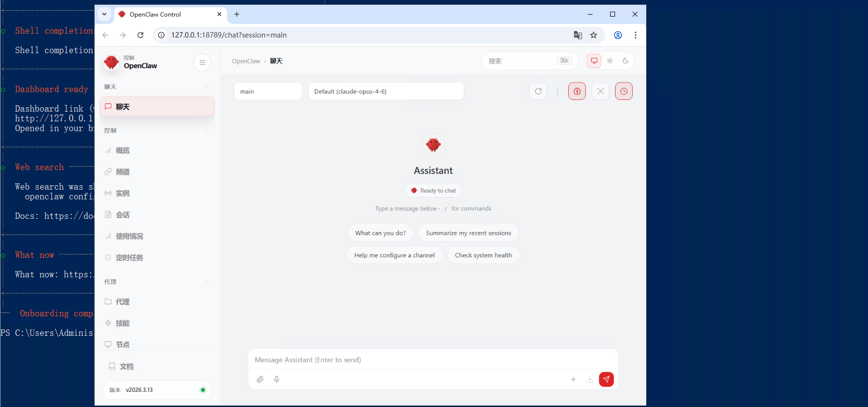Click the "Check system health" suggestion
Image resolution: width=868 pixels, height=407 pixels.
483,255
